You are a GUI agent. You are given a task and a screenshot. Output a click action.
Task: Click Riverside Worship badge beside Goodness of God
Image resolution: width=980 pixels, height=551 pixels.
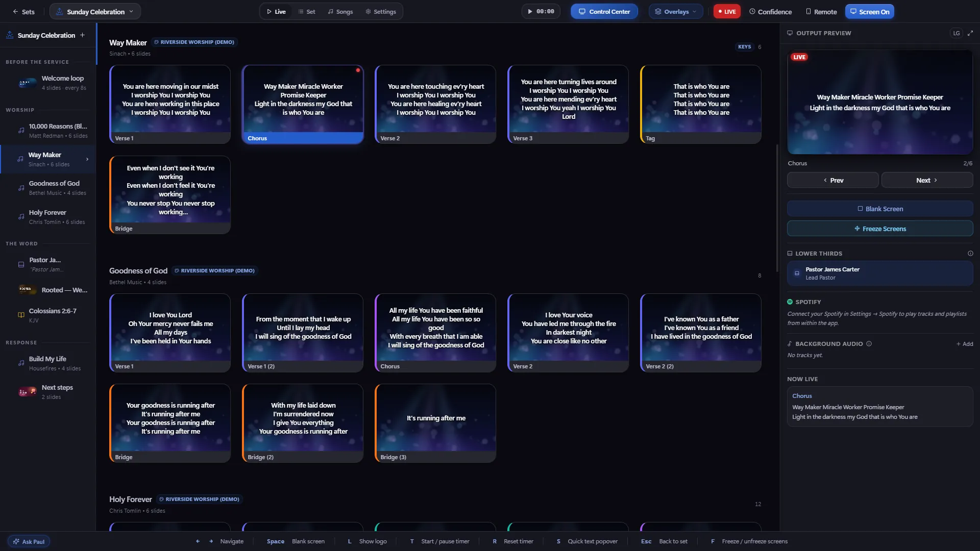pos(214,271)
